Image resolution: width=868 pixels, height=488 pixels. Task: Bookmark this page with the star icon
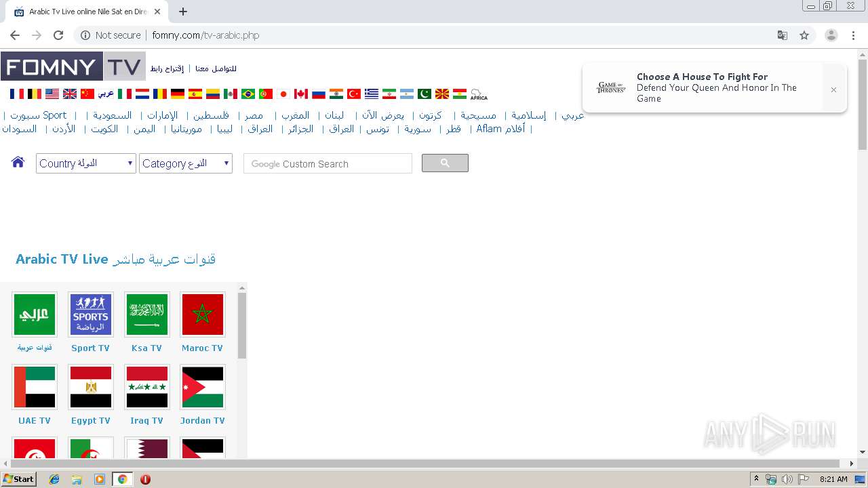(804, 35)
